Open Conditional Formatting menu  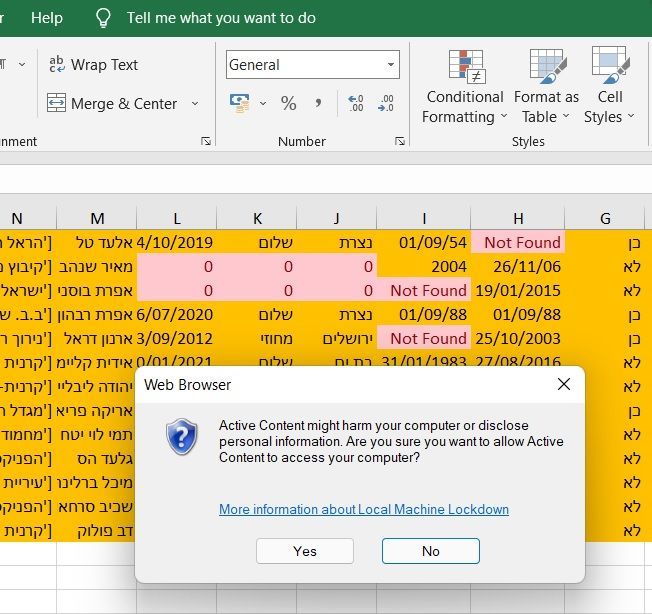point(464,86)
